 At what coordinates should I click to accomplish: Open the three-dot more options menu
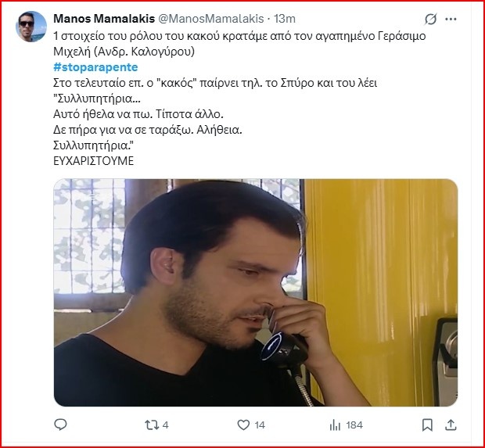tap(451, 20)
